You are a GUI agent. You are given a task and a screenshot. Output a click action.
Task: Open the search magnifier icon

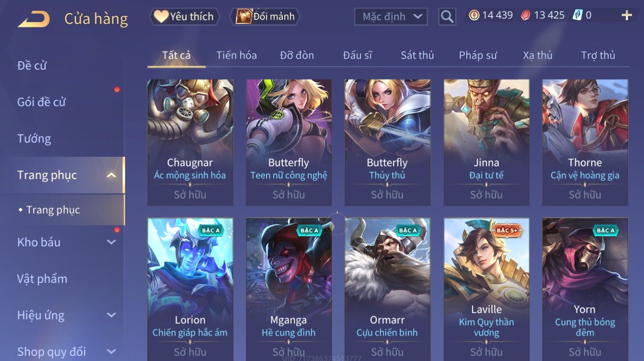point(447,17)
